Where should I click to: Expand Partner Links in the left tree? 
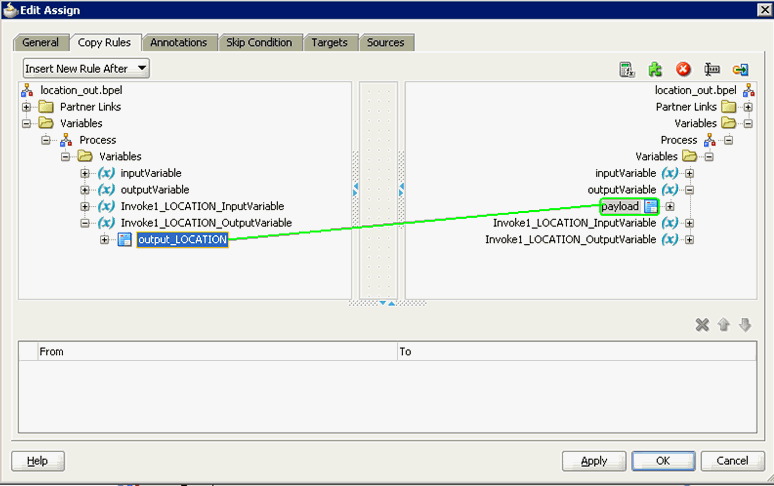(27, 107)
